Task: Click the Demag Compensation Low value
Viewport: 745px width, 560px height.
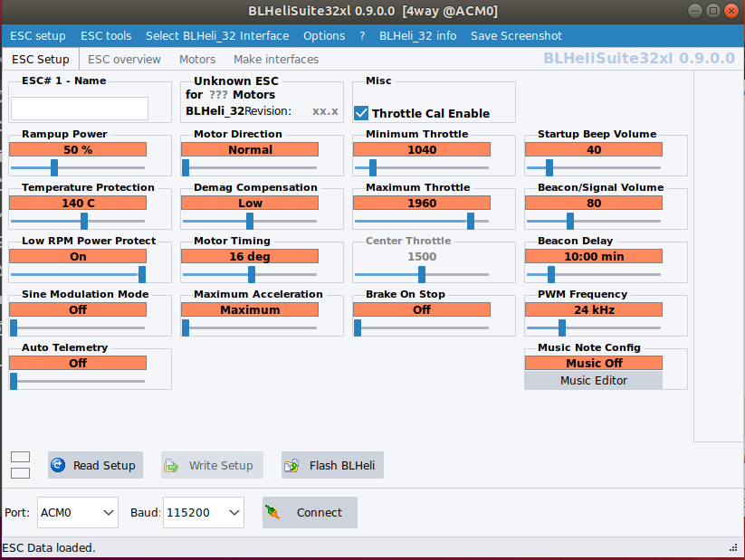Action: 250,203
